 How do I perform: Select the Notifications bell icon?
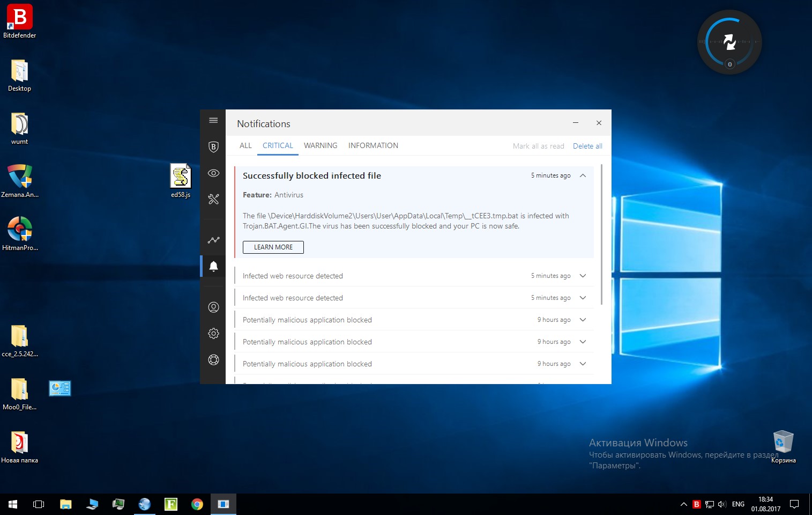tap(213, 266)
